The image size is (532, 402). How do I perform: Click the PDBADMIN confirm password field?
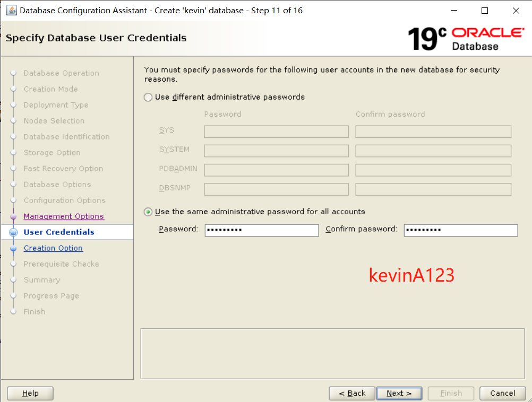pyautogui.click(x=433, y=170)
